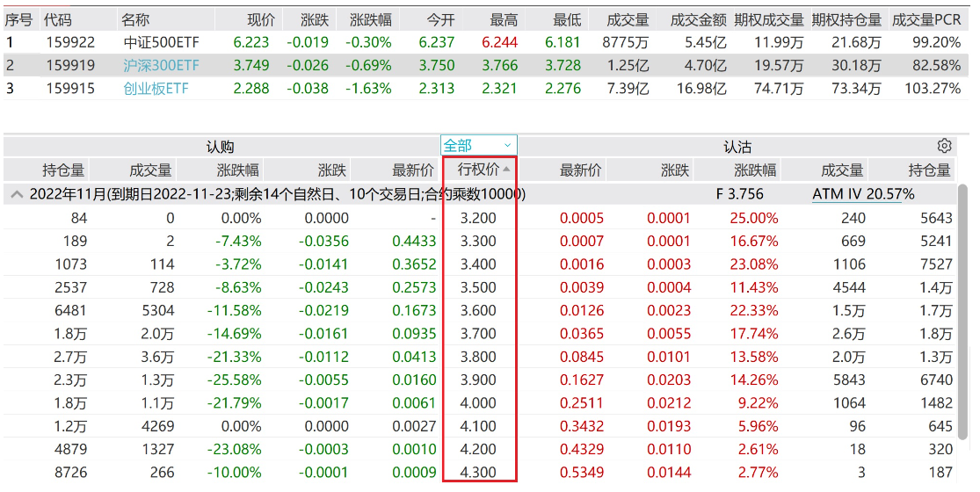Image resolution: width=980 pixels, height=492 pixels.
Task: Click call latest price 0.4433
Action: pos(413,241)
